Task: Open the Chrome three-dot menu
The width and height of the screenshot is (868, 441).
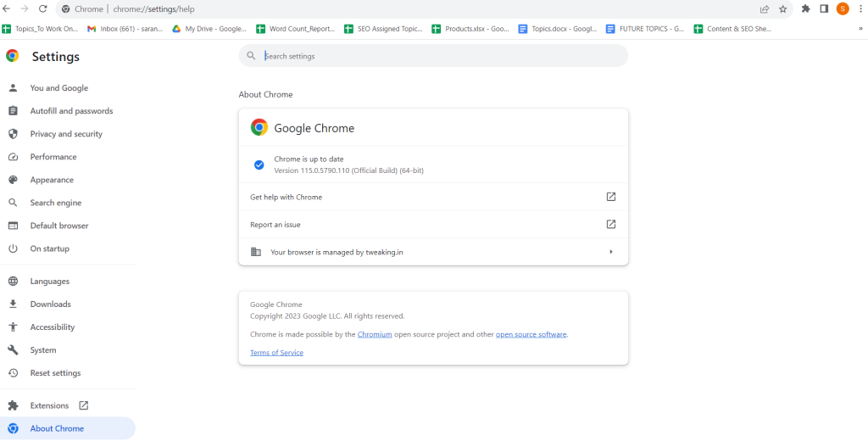Action: pyautogui.click(x=860, y=8)
